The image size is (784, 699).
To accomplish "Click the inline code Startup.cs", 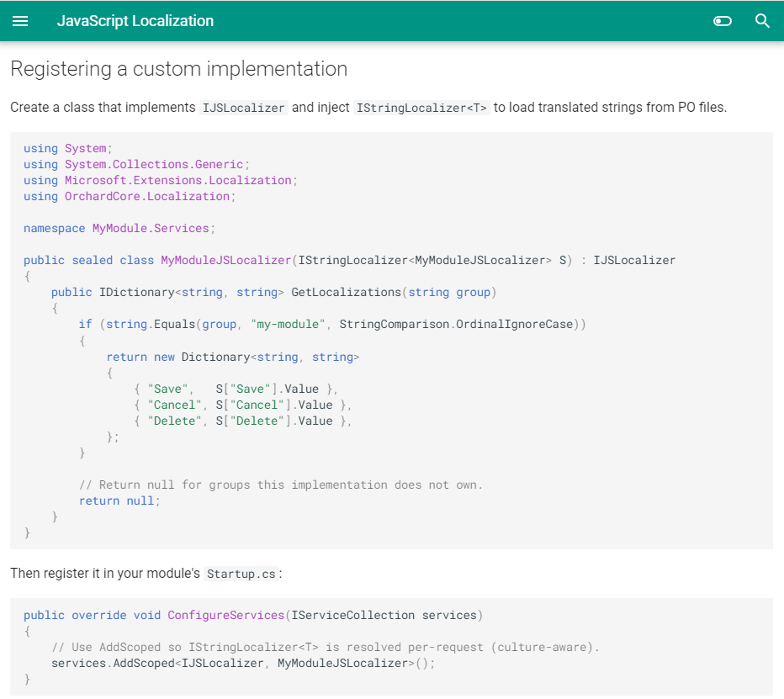I will coord(241,574).
